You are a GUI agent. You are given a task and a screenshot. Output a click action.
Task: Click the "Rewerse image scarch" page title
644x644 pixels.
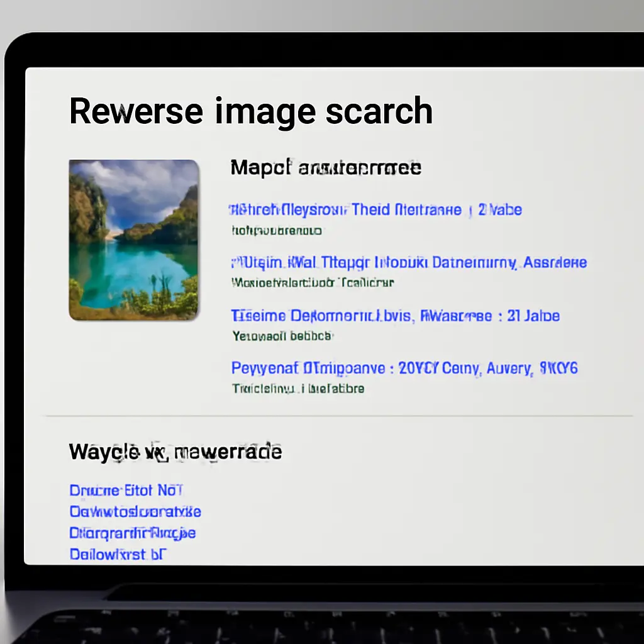click(251, 111)
